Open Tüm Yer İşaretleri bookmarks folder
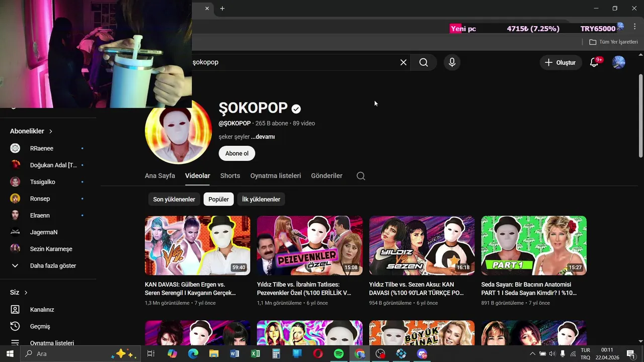This screenshot has width=644, height=362. [x=613, y=42]
